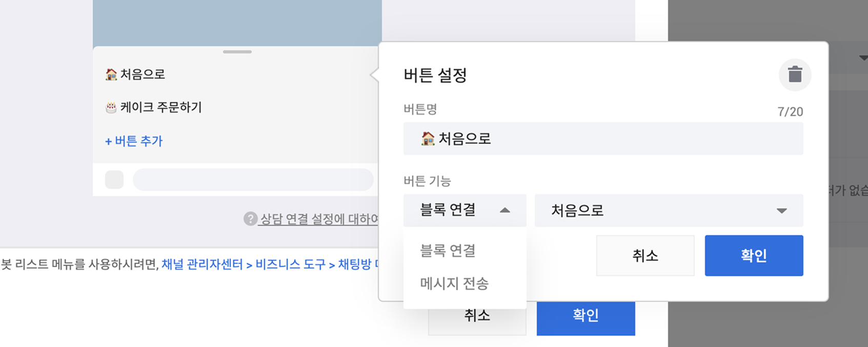Click the question mark help icon
Screen dimensions: 868x347
coord(250,219)
